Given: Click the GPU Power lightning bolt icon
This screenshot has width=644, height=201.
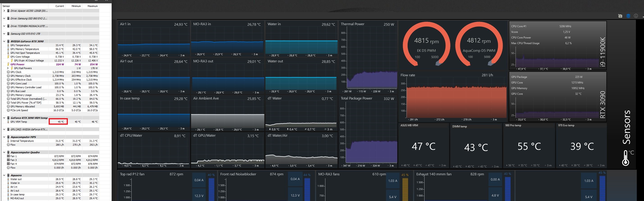Looking at the screenshot, I should 9,64.
